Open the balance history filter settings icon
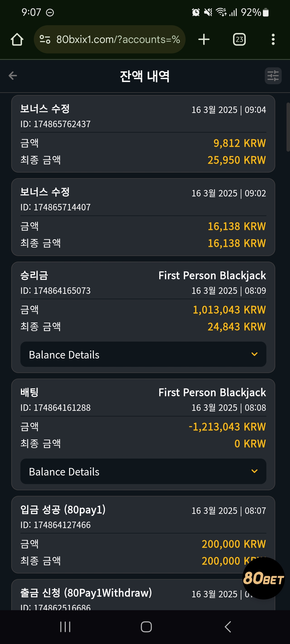The width and height of the screenshot is (290, 644). (x=273, y=76)
